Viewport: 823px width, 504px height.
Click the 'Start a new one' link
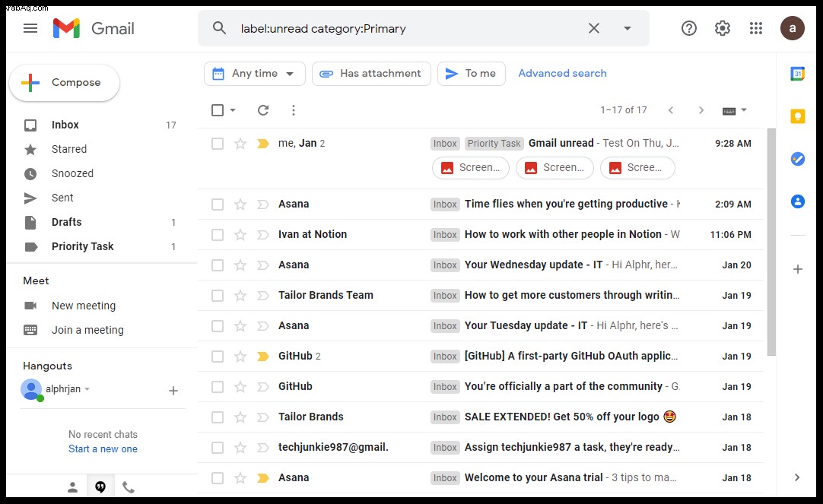(103, 449)
